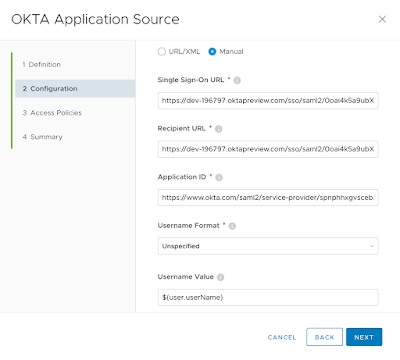This screenshot has height=360, width=400.
Task: Click the Unspecified dropdown chevron arrow
Action: tap(371, 246)
